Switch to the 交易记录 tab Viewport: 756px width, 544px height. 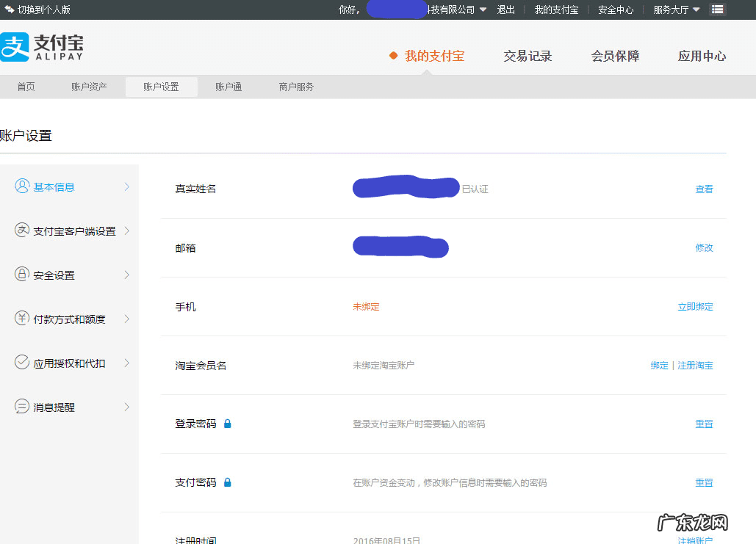point(528,55)
